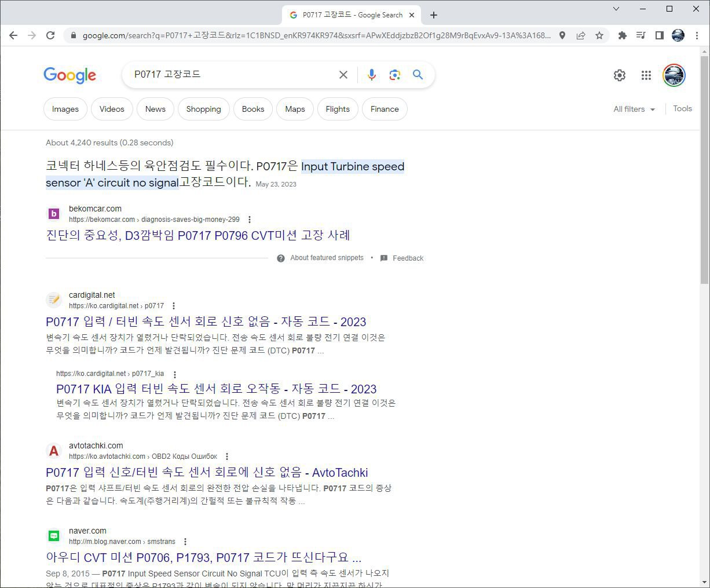710x588 pixels.
Task: Open the search Tools options
Action: tap(682, 108)
